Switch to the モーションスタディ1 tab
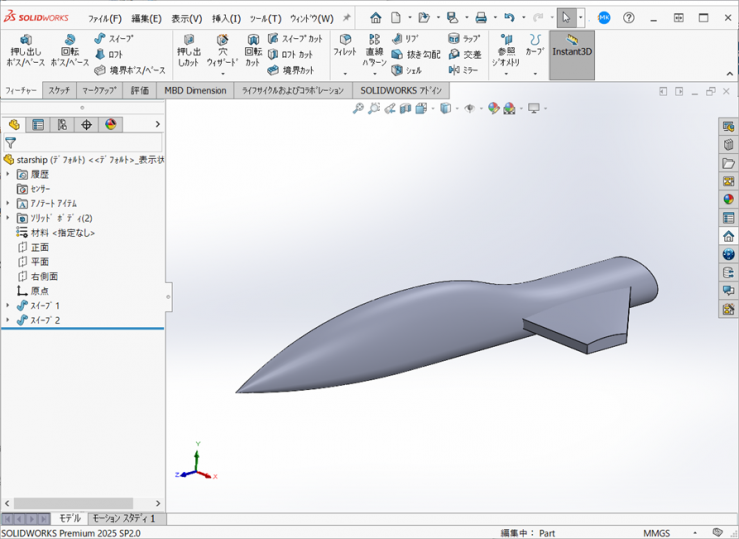 coord(125,518)
